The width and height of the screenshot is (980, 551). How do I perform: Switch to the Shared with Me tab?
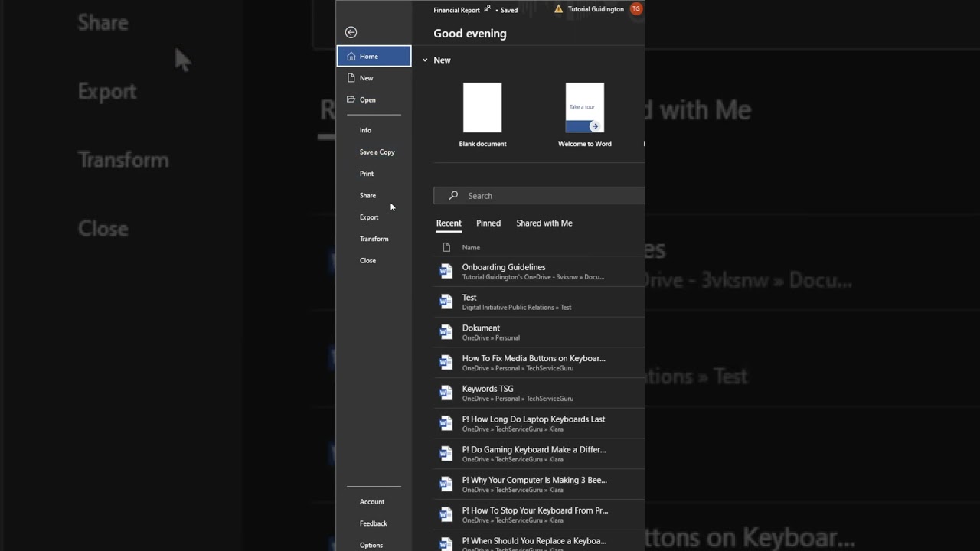coord(544,223)
